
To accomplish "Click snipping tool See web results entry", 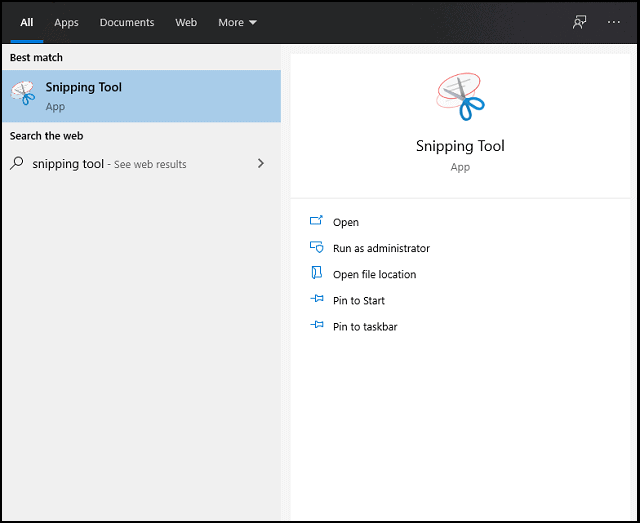I will (141, 164).
